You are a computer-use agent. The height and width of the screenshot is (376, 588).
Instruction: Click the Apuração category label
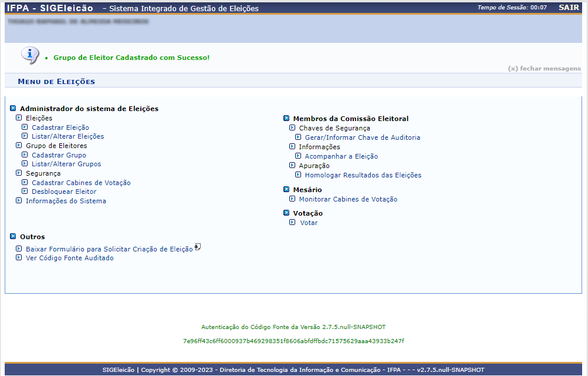[x=315, y=166]
